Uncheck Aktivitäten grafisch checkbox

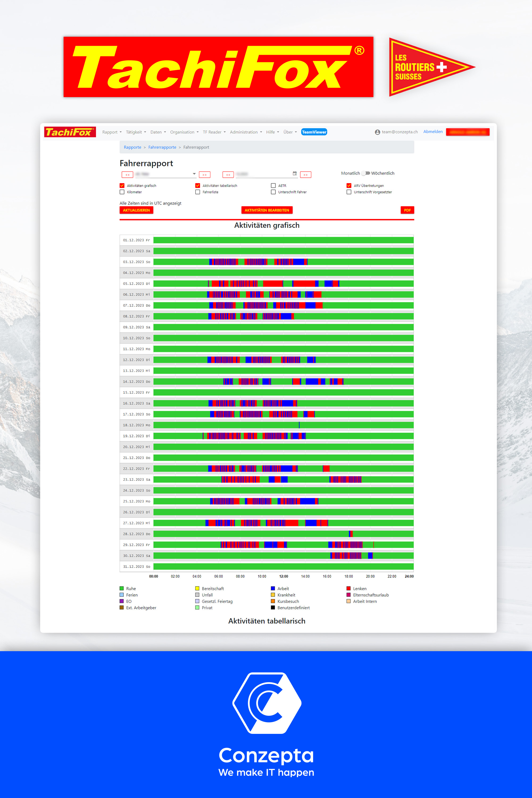[122, 186]
